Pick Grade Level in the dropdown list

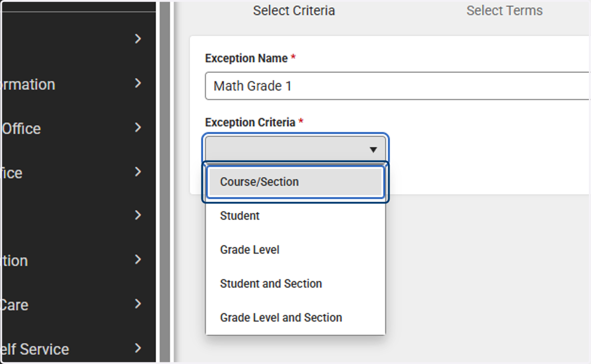[x=295, y=250]
